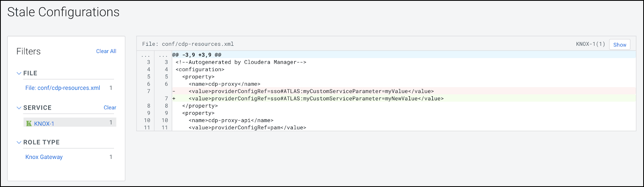Select File: conf/cdp-resources.xml filter
644x187 pixels.
63,88
